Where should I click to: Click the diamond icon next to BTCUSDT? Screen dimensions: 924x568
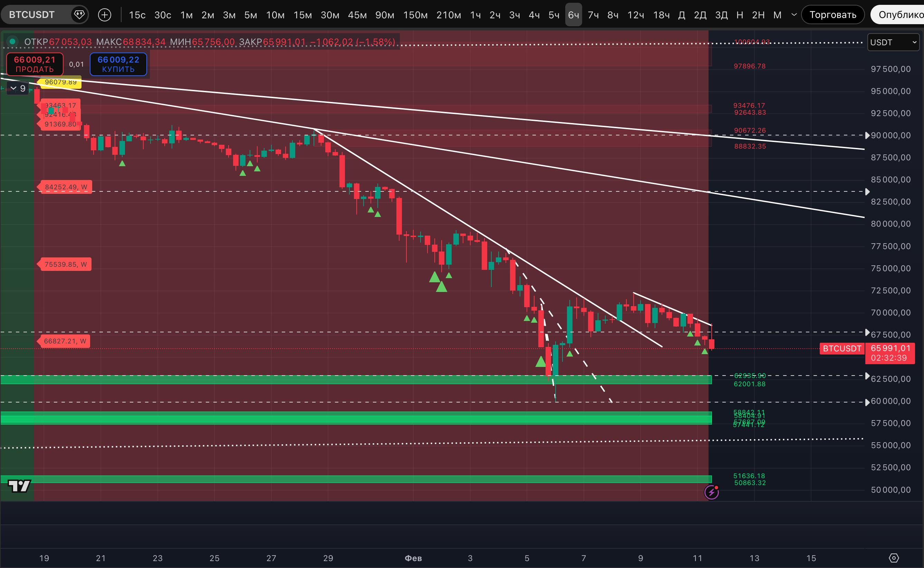point(79,15)
